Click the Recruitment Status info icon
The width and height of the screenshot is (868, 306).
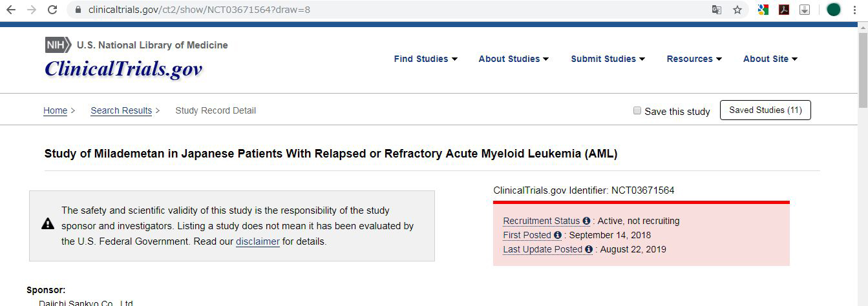click(586, 221)
